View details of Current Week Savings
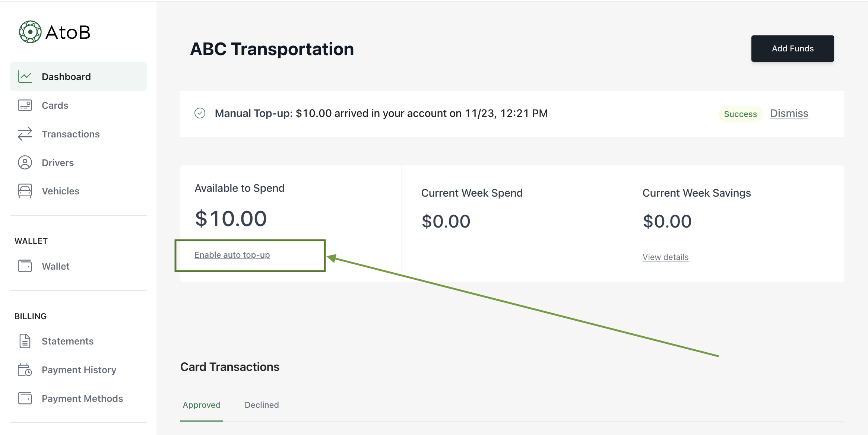 [x=665, y=257]
